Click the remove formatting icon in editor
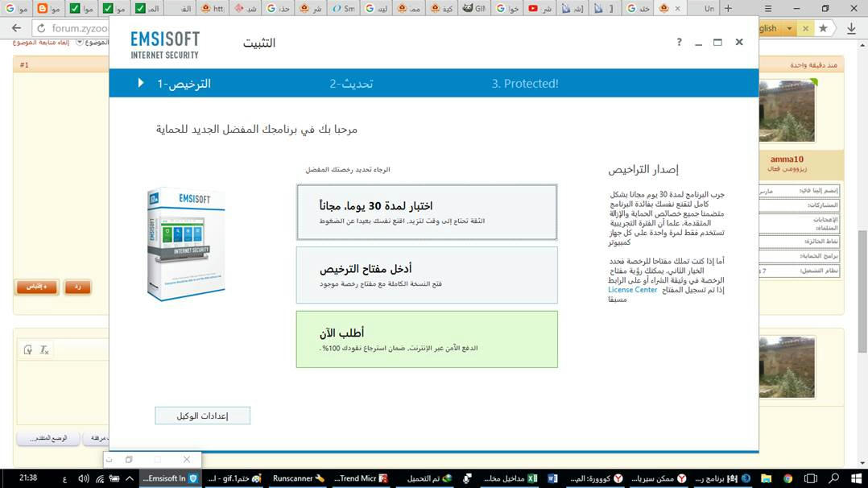This screenshot has width=868, height=488. coord(44,349)
